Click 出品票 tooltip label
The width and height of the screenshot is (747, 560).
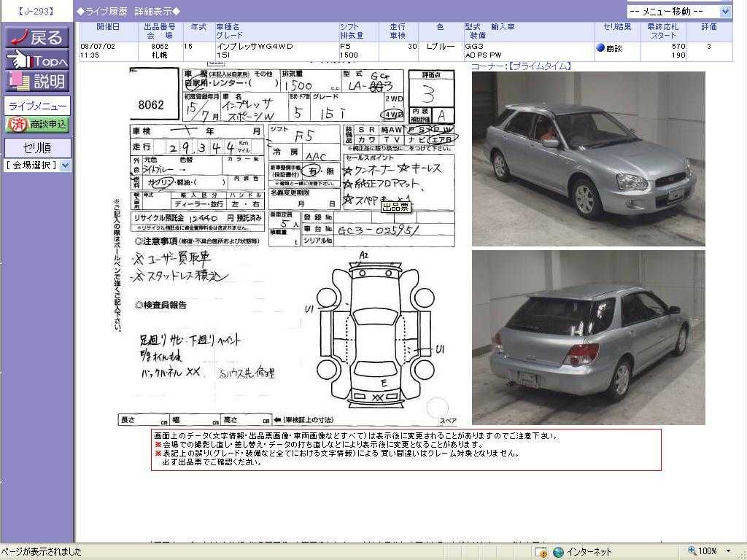(x=395, y=206)
